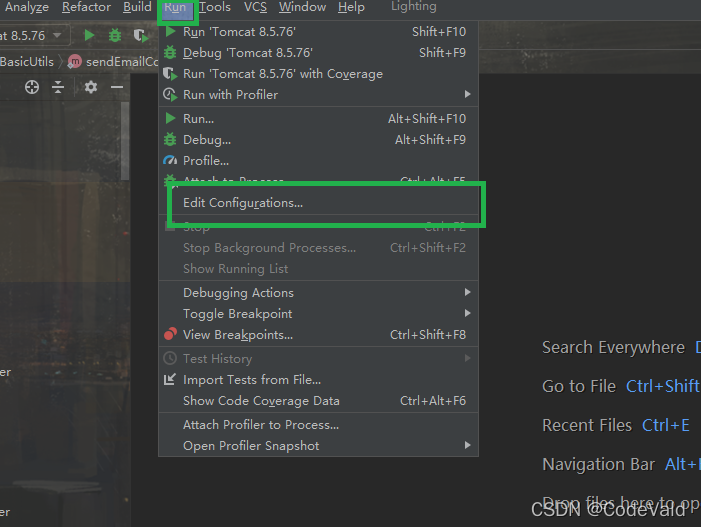Expand Test History submenu

318,358
